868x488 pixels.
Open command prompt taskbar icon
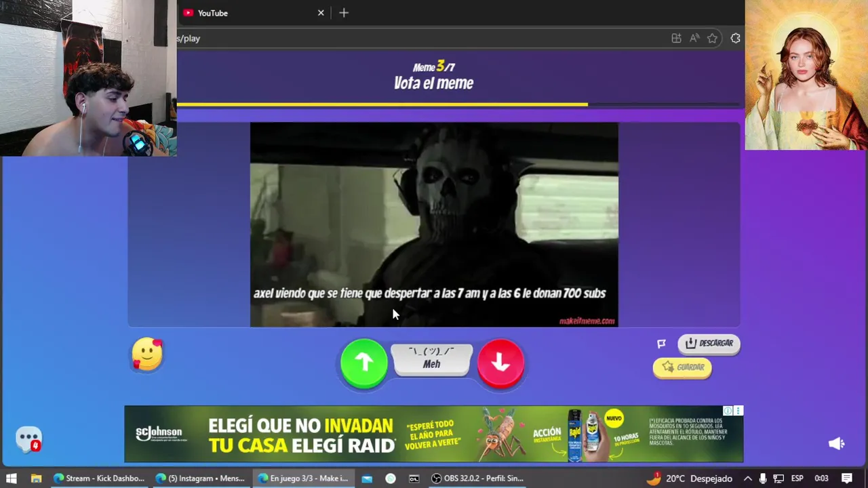[x=414, y=478]
